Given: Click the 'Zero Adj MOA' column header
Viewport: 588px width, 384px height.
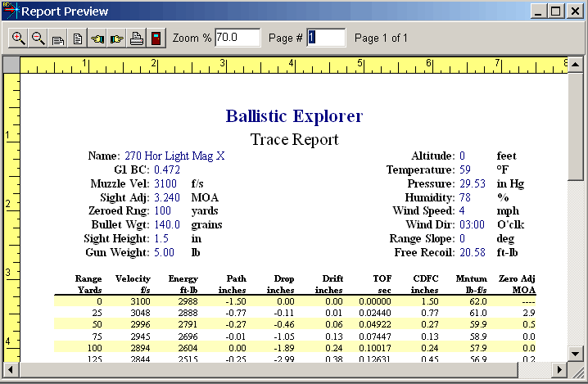Looking at the screenshot, I should 517,284.
